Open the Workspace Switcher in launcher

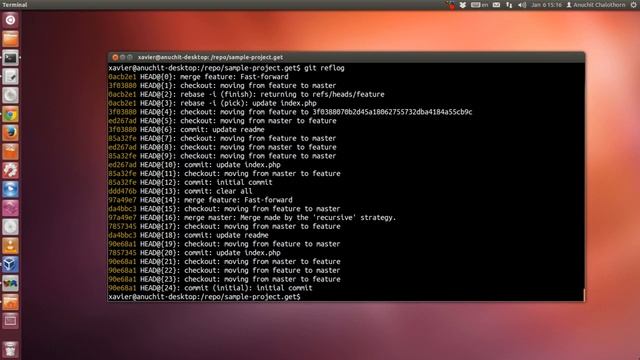(11, 321)
